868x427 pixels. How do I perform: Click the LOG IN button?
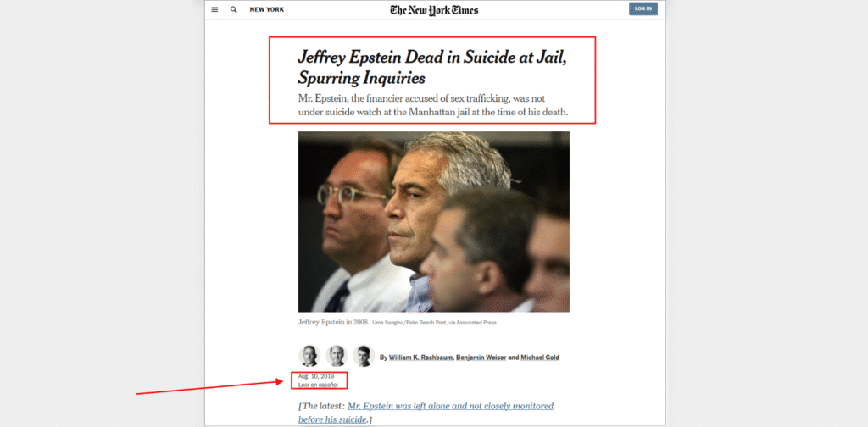pos(643,8)
